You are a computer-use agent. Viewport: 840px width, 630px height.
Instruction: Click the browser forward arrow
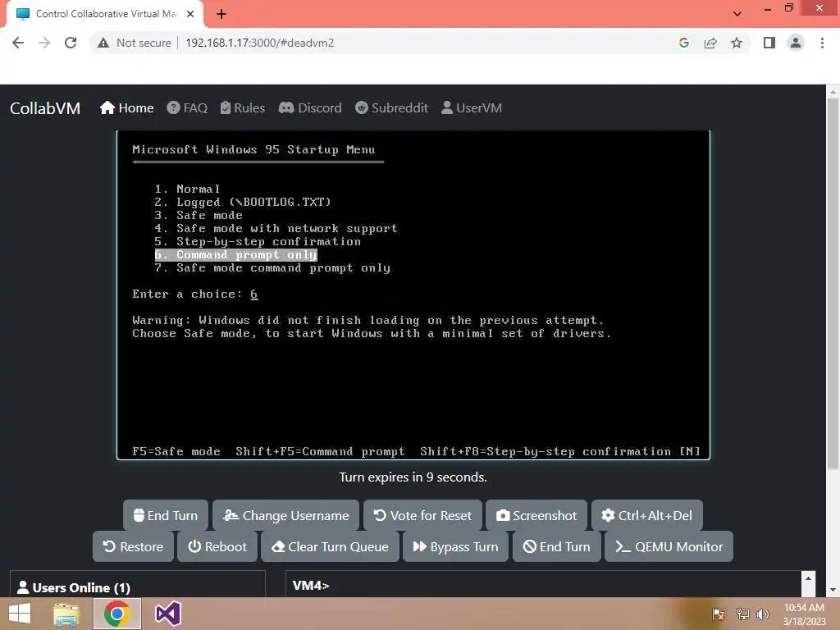pos(44,43)
